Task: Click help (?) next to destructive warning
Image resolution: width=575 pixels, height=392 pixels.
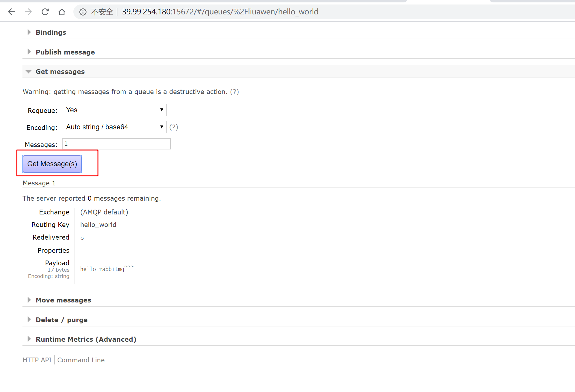Action: click(x=234, y=92)
